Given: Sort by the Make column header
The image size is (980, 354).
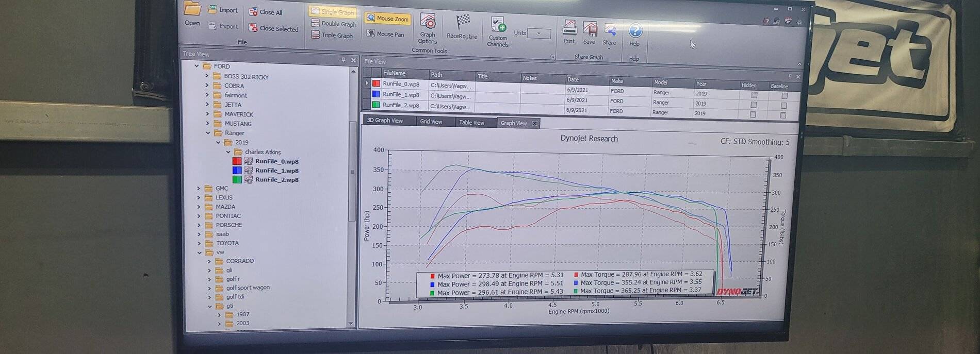Looking at the screenshot, I should (x=630, y=81).
